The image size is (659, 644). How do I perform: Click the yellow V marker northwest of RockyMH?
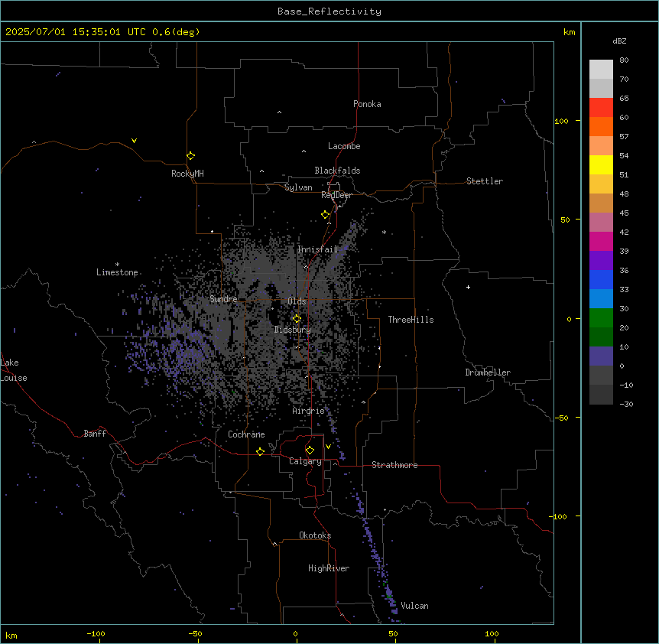134,141
